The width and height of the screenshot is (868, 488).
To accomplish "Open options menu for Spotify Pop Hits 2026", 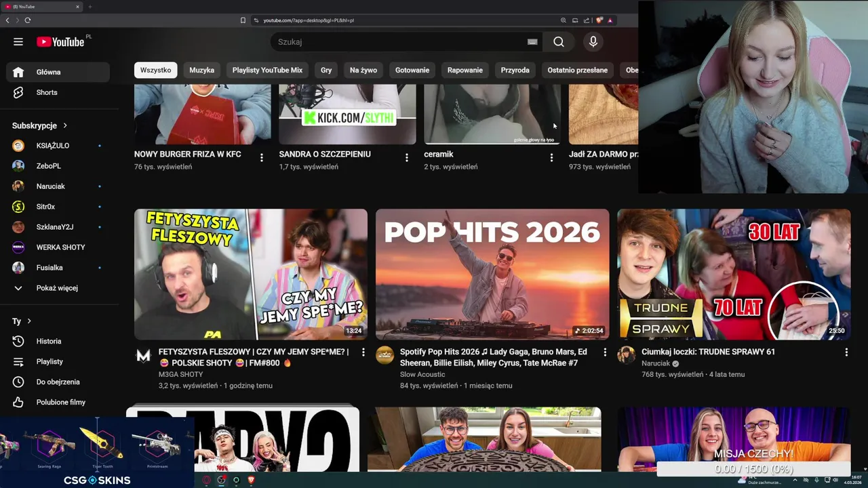I will (605, 352).
